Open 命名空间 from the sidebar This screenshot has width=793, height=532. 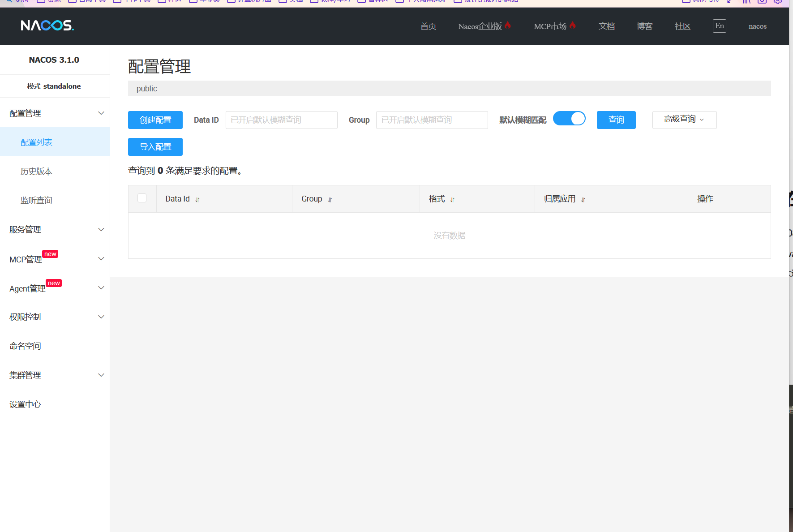pos(25,346)
